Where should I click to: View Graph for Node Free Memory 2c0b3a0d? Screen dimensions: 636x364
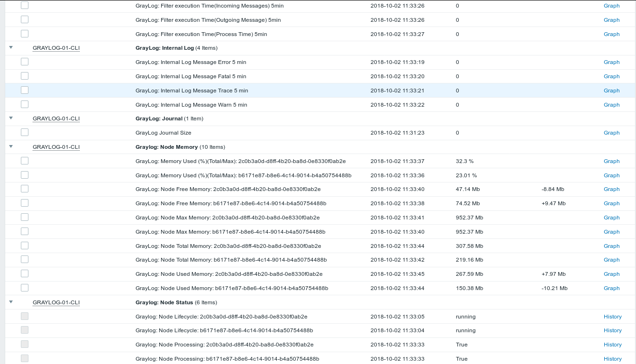(611, 189)
